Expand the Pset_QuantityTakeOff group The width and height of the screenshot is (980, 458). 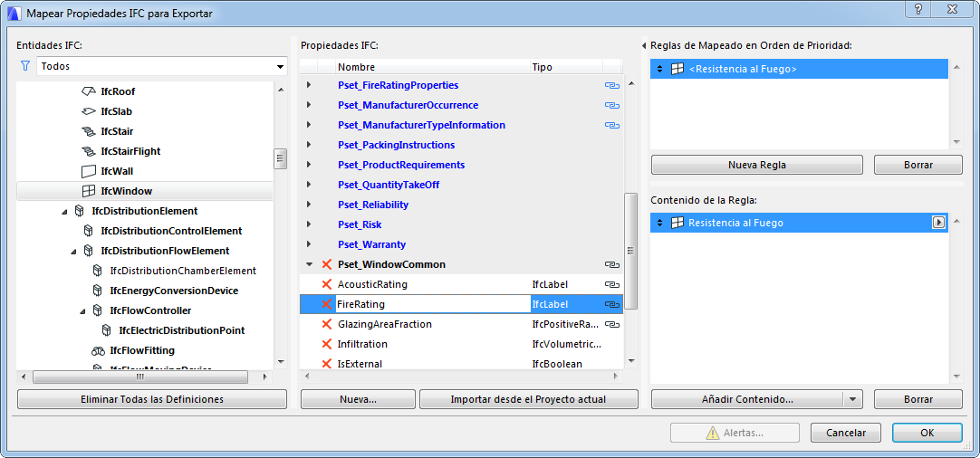(308, 185)
